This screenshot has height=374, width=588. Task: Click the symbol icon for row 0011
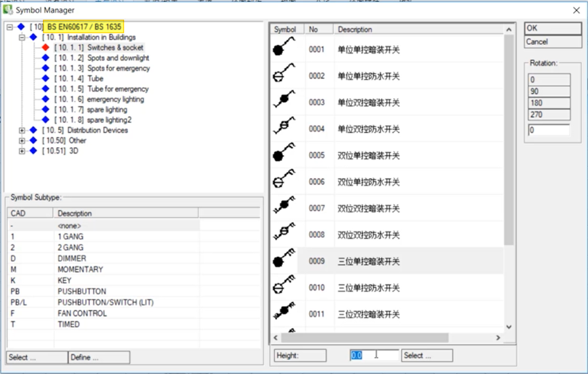pyautogui.click(x=284, y=311)
